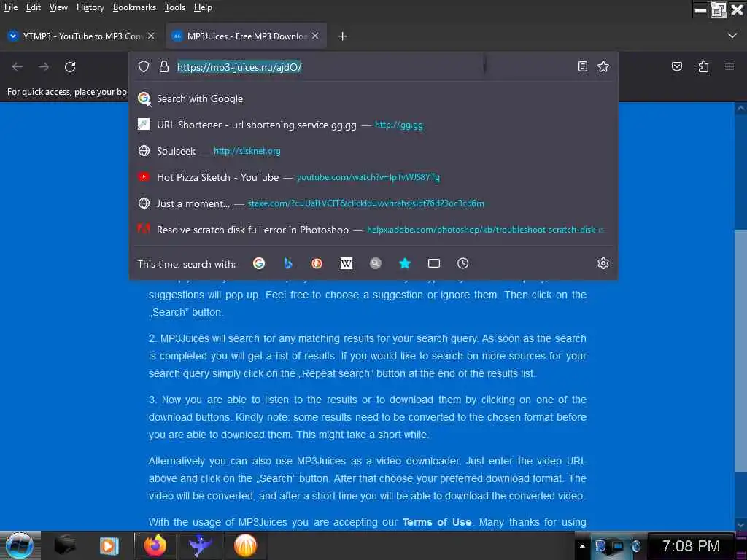The height and width of the screenshot is (560, 747).
Task: Open the Extensions puzzle icon
Action: 703,66
